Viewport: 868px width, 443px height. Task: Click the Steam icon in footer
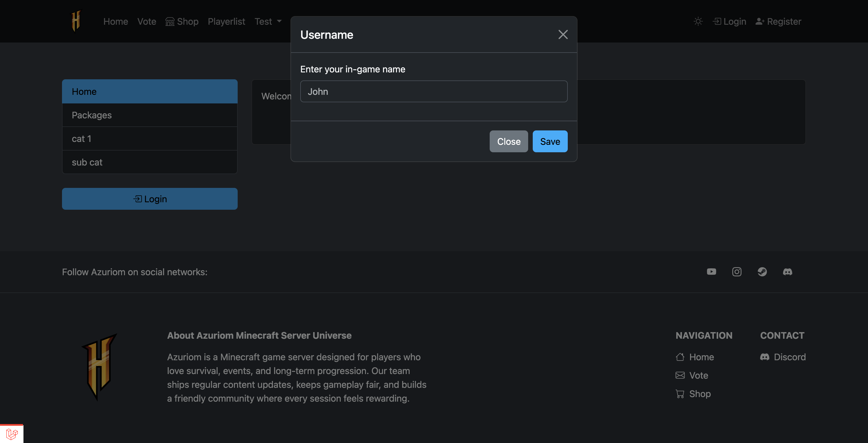pyautogui.click(x=762, y=272)
